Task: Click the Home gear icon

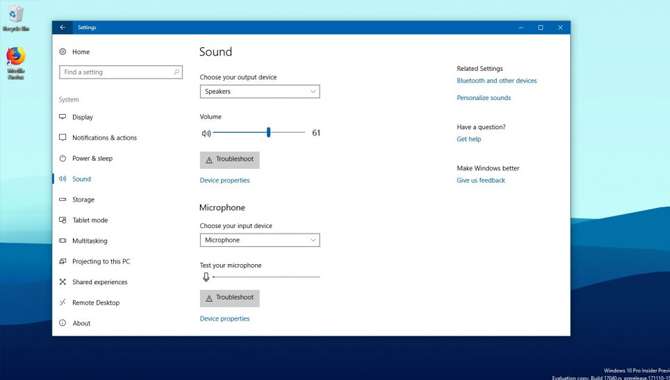Action: coord(63,51)
